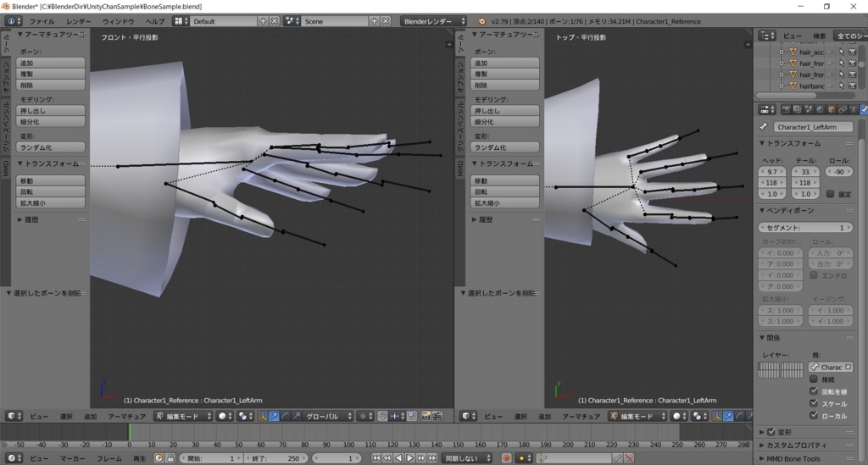
Task: Open the マーカー menu in timeline
Action: tap(72, 458)
